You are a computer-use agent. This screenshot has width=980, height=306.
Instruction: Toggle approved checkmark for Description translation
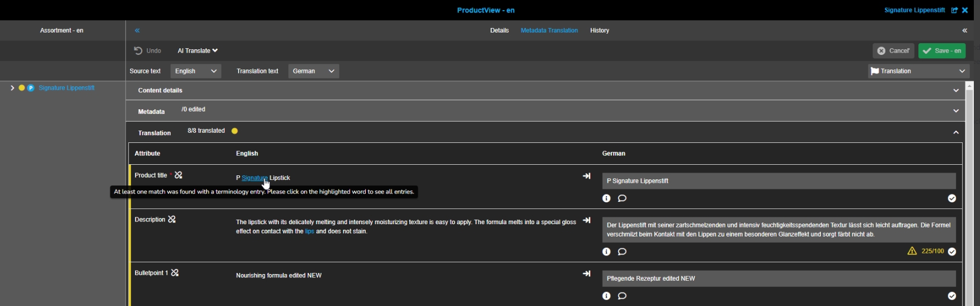[951, 252]
